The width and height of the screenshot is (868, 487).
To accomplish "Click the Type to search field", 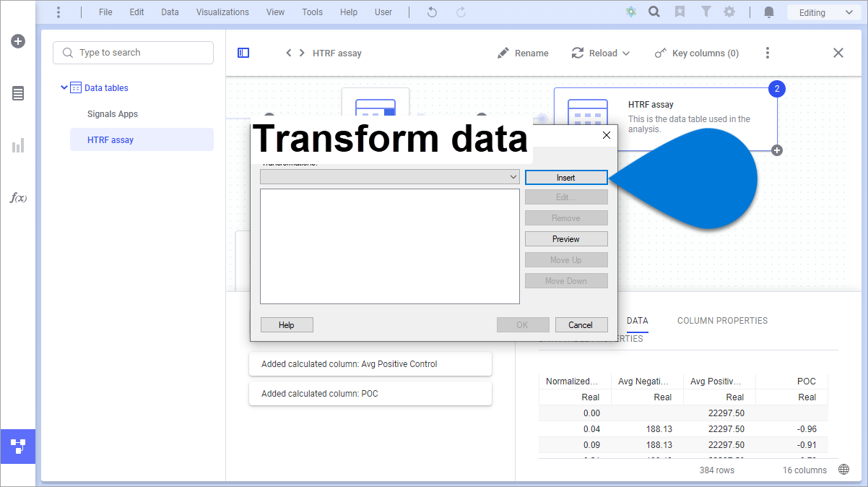I will 133,53.
